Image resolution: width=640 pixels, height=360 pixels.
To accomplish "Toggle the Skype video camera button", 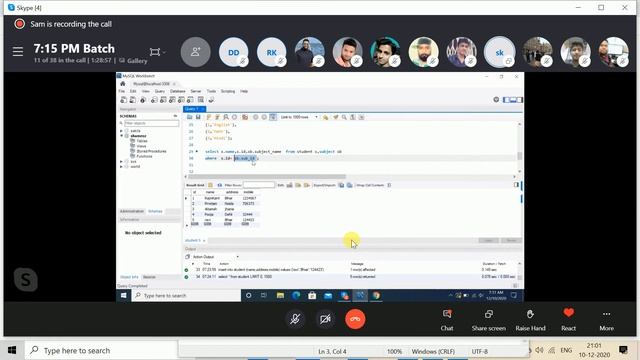I will pos(325,319).
